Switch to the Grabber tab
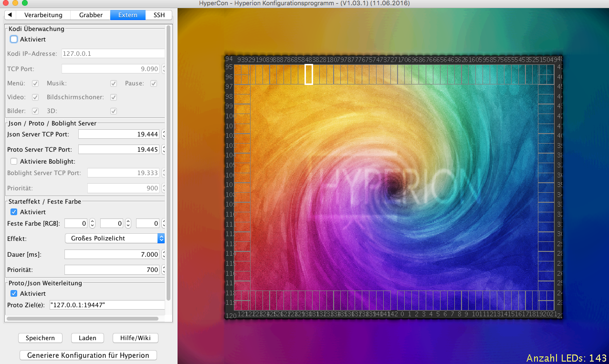609x364 pixels. (91, 15)
